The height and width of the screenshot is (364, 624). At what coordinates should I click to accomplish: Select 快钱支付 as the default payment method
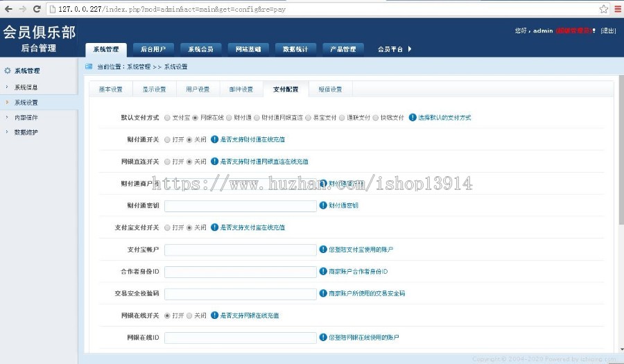pyautogui.click(x=375, y=118)
